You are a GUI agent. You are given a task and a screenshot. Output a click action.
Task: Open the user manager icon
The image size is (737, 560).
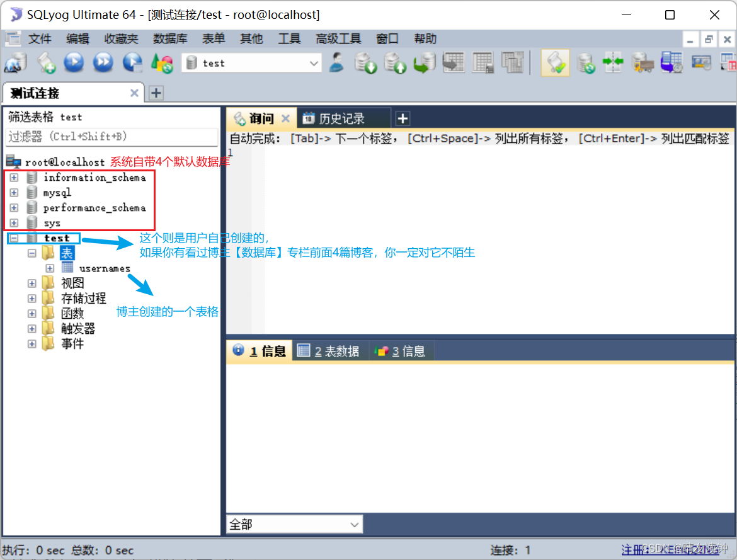pyautogui.click(x=336, y=62)
